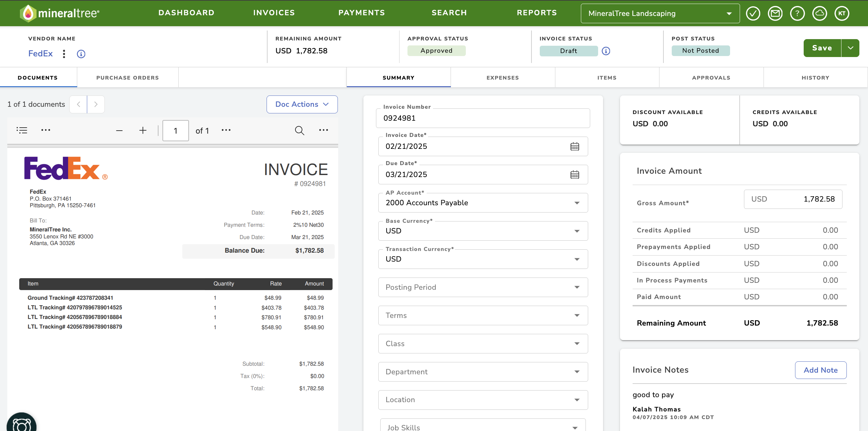Image resolution: width=868 pixels, height=431 pixels.
Task: Click the MineralTree logo
Action: [x=60, y=13]
